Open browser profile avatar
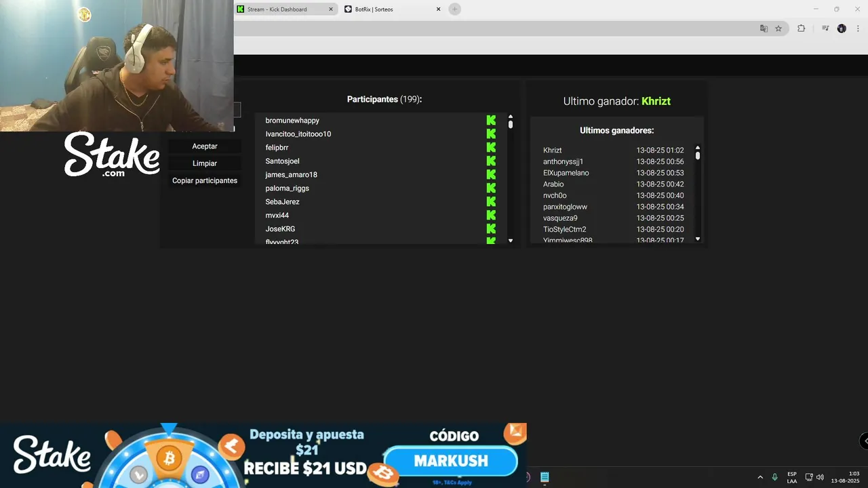 [x=842, y=28]
